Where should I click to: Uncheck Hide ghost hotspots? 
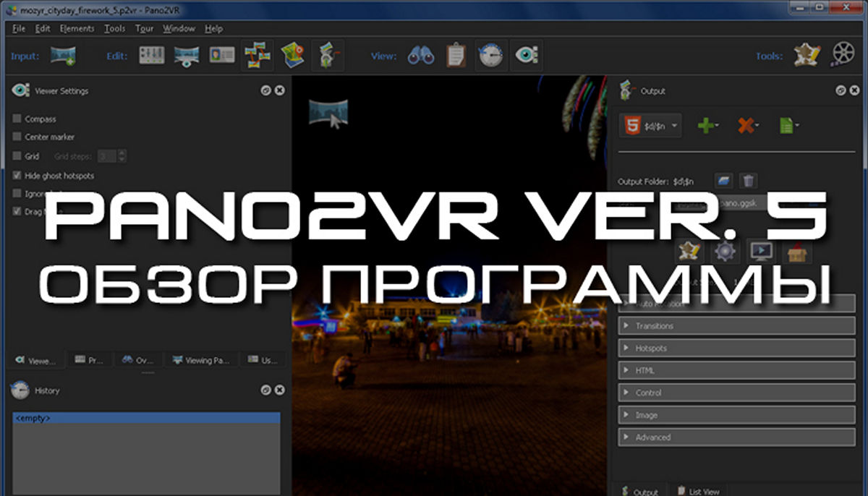[17, 176]
